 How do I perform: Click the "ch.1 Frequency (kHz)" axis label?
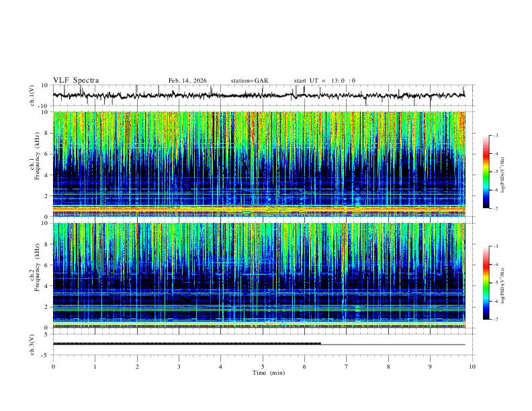coord(34,156)
